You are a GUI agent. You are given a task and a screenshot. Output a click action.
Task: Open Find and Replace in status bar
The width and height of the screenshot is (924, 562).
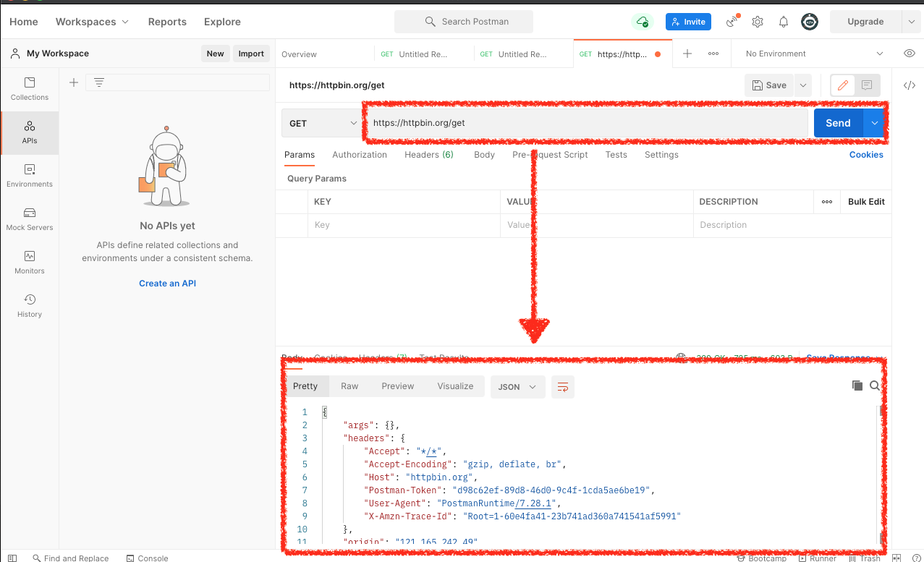tap(70, 558)
